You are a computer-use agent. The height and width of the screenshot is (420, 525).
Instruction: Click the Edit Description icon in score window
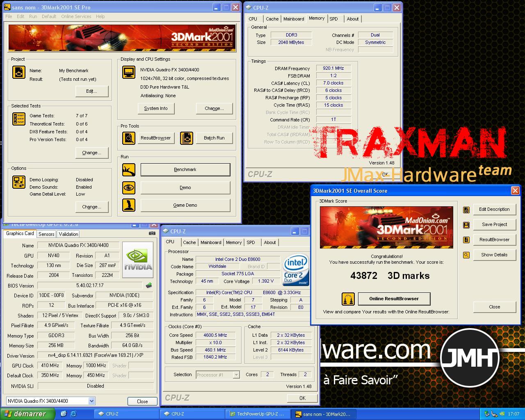point(466,210)
